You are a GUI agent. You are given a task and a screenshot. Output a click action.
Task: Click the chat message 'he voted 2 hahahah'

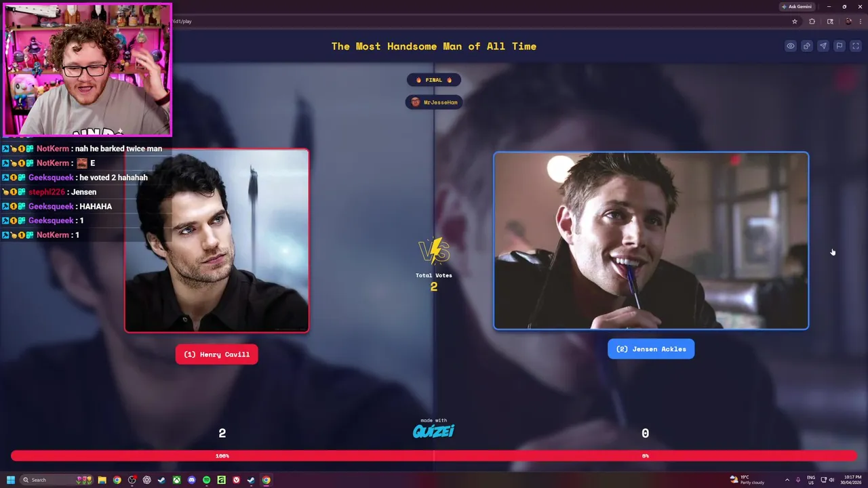(x=113, y=178)
